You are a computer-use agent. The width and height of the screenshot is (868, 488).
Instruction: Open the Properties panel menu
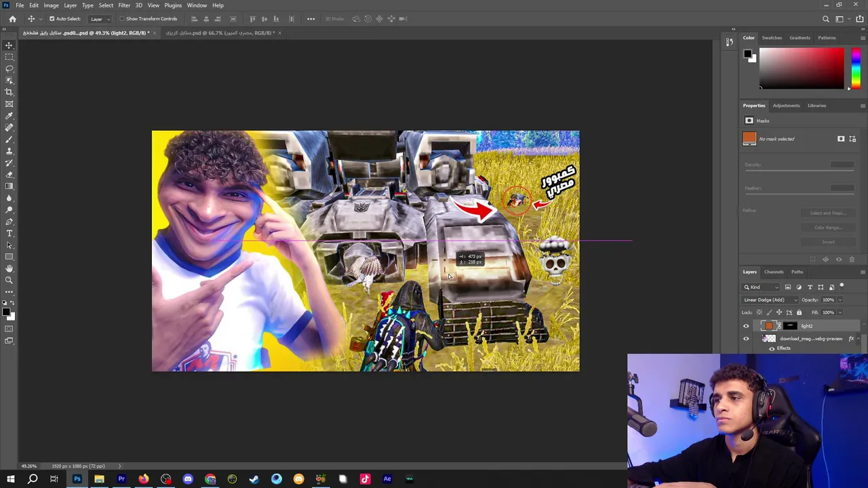(863, 106)
